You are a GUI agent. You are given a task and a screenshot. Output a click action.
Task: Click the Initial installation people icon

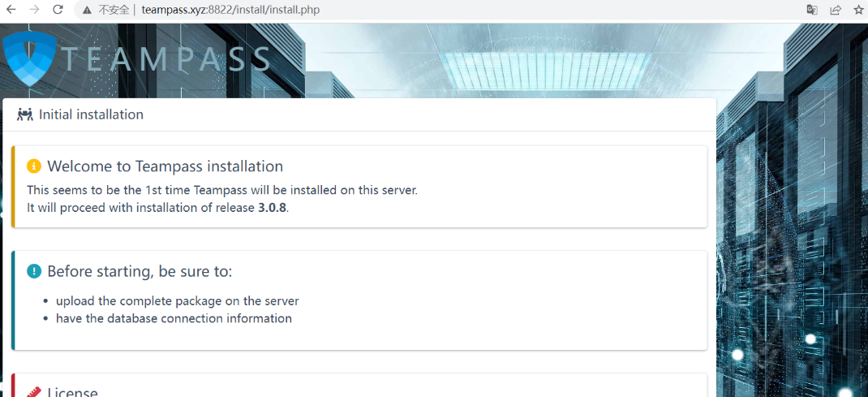[25, 114]
